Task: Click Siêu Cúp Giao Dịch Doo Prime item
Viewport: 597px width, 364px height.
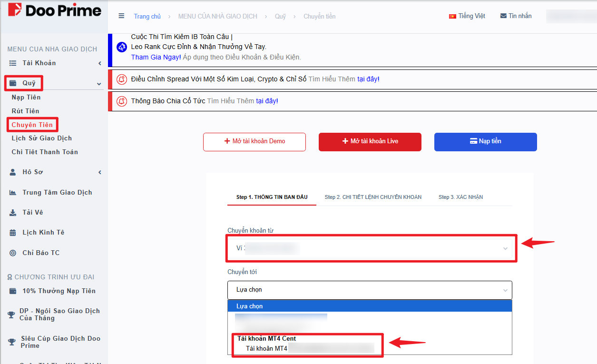Action: tap(60, 342)
